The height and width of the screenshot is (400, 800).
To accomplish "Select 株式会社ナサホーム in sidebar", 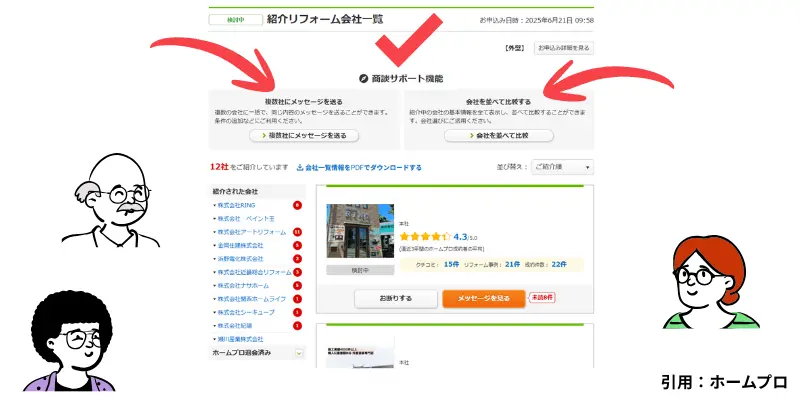I will (243, 286).
